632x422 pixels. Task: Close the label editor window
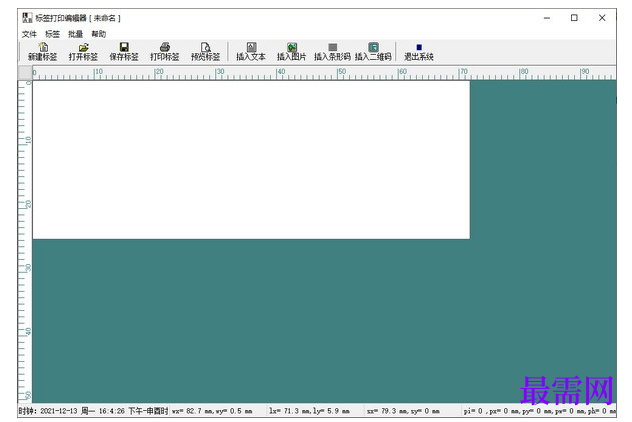602,18
